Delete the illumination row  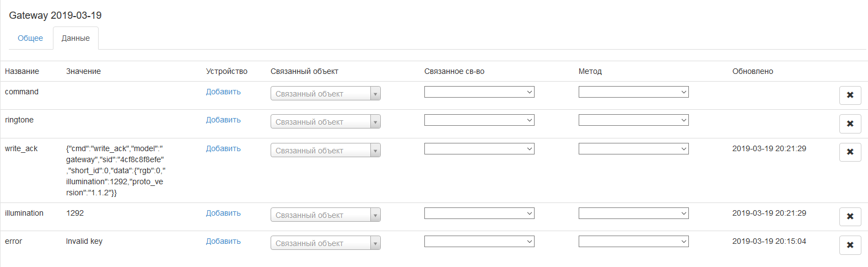pyautogui.click(x=850, y=216)
